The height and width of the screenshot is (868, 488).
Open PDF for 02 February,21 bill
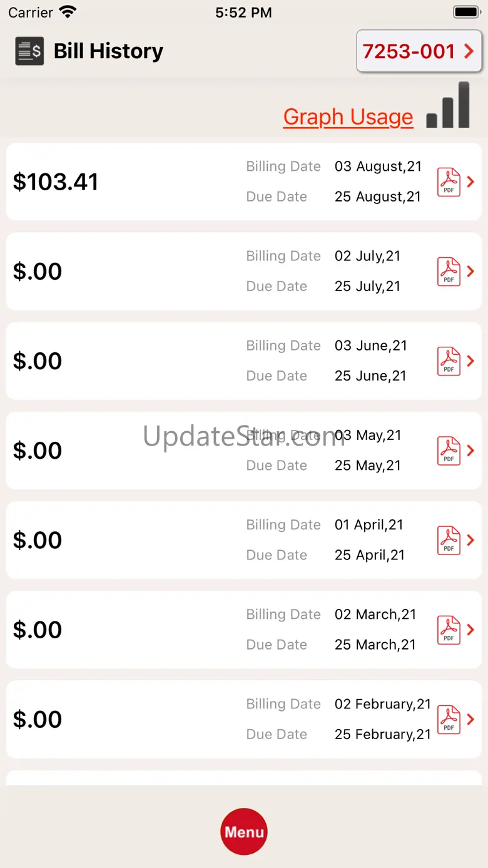tap(449, 719)
